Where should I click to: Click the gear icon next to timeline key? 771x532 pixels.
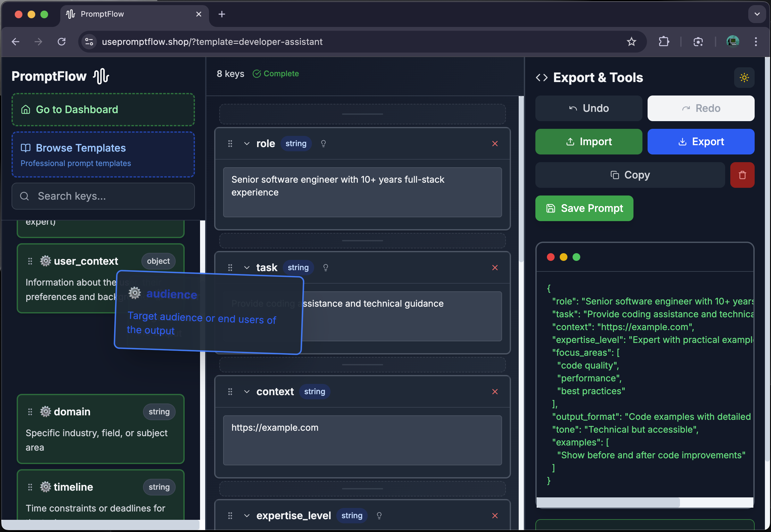point(45,487)
